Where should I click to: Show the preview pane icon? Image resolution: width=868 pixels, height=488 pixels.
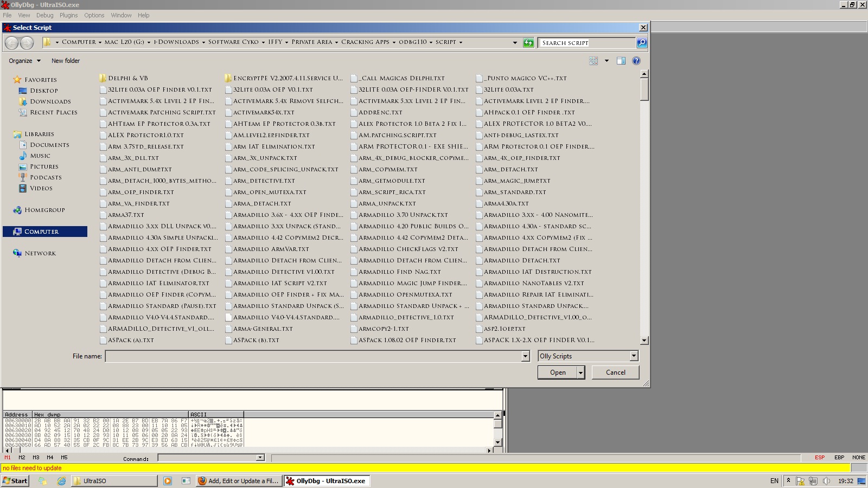point(621,61)
